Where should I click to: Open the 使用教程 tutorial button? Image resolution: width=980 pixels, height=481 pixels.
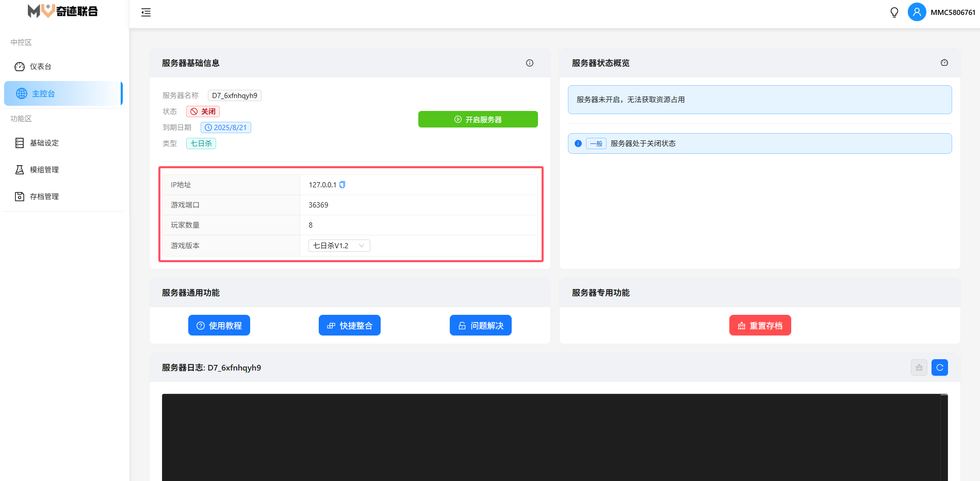tap(219, 326)
